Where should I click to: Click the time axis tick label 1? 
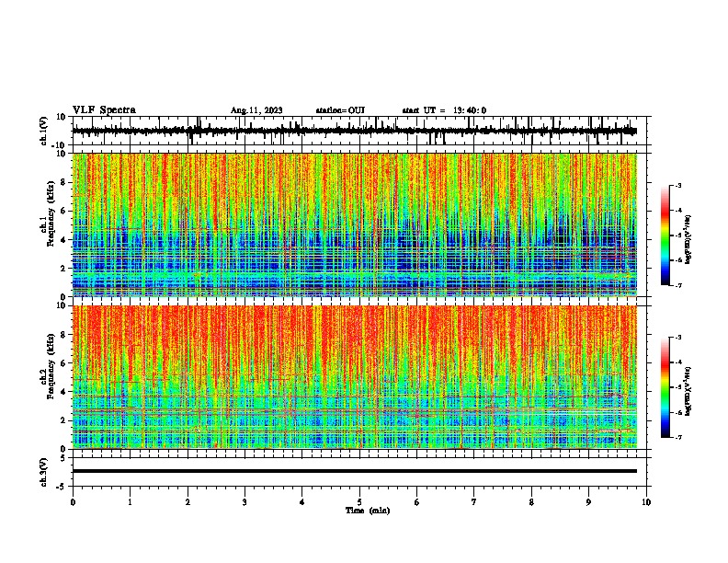pyautogui.click(x=130, y=502)
